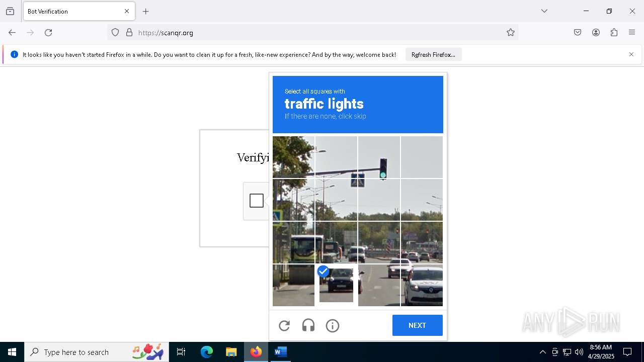Get a new captcha challenge
The width and height of the screenshot is (644, 362).
click(x=284, y=326)
